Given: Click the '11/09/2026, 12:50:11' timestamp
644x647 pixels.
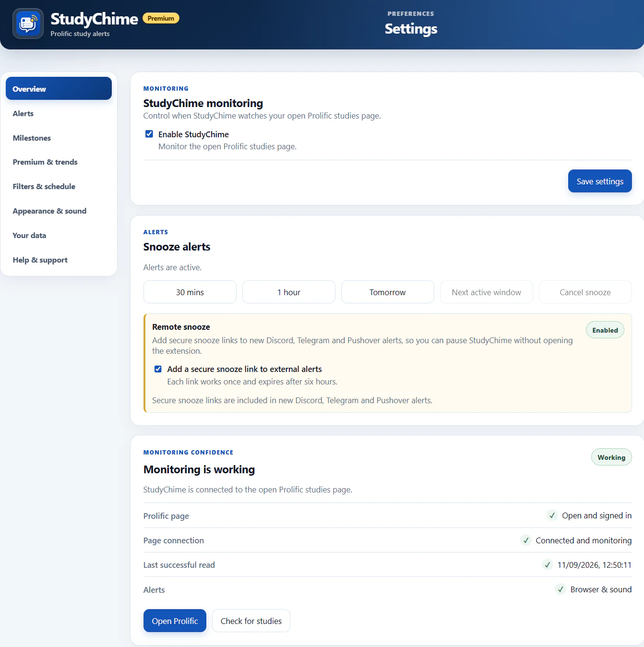Looking at the screenshot, I should click(595, 565).
